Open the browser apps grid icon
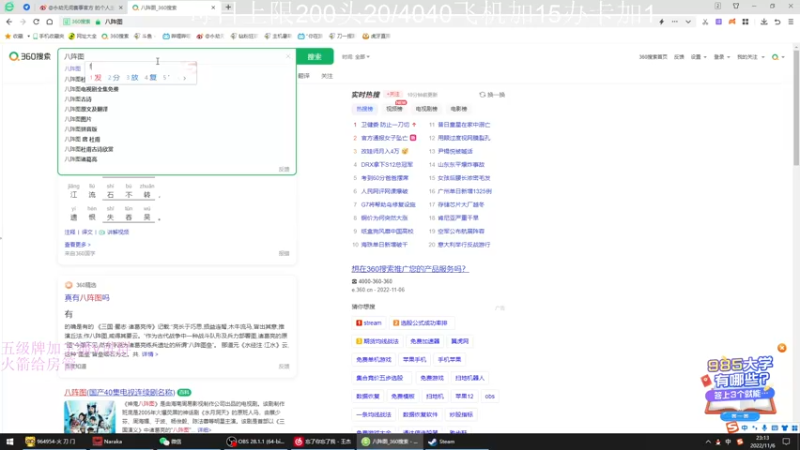800x450 pixels. 745,22
